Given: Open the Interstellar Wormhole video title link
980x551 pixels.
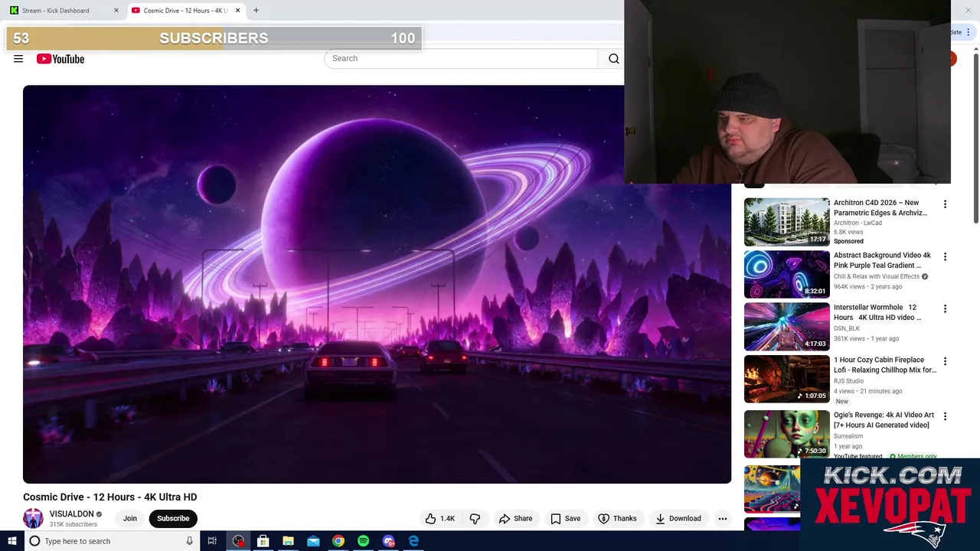Looking at the screenshot, I should click(x=877, y=312).
